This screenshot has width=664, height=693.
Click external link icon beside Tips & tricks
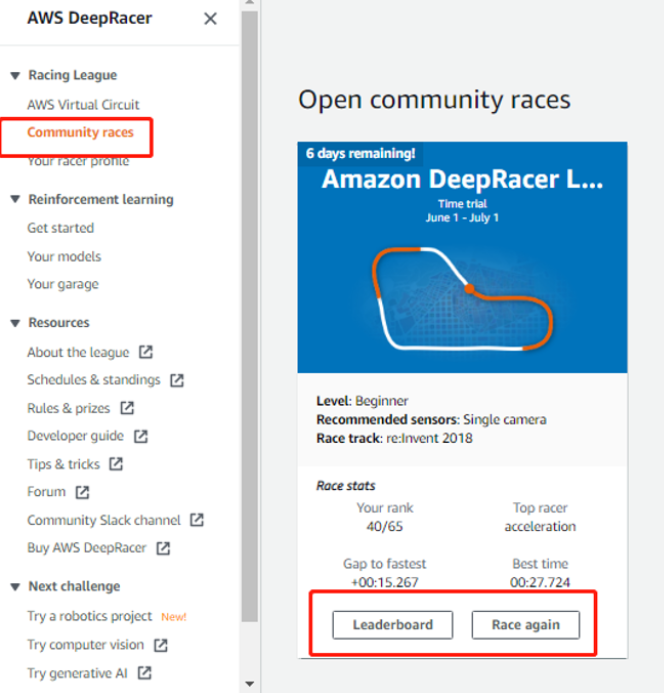116,464
